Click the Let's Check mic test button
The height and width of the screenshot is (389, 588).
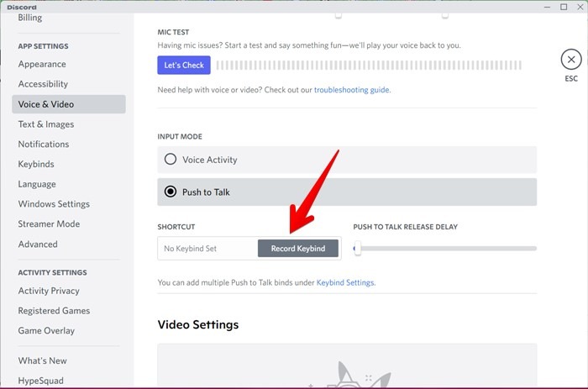click(184, 65)
